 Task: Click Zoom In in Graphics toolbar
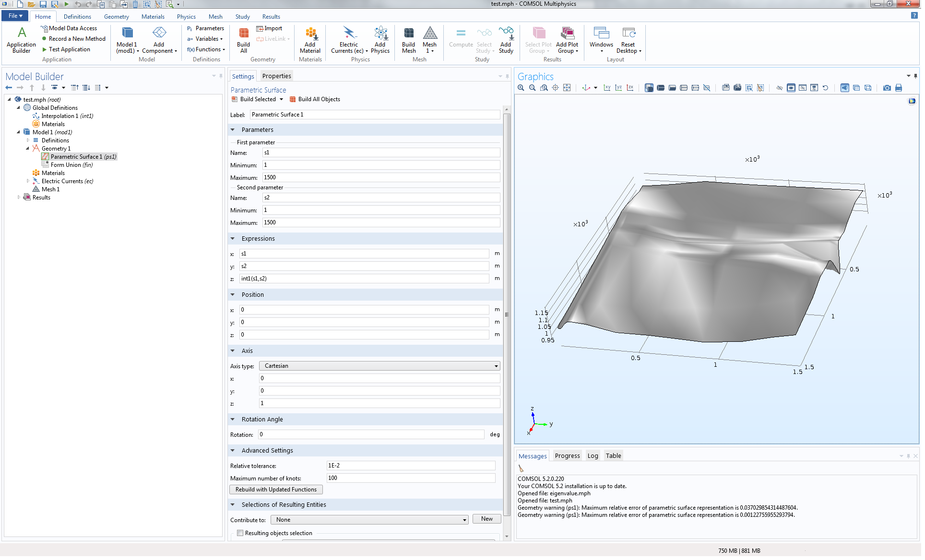(x=521, y=88)
